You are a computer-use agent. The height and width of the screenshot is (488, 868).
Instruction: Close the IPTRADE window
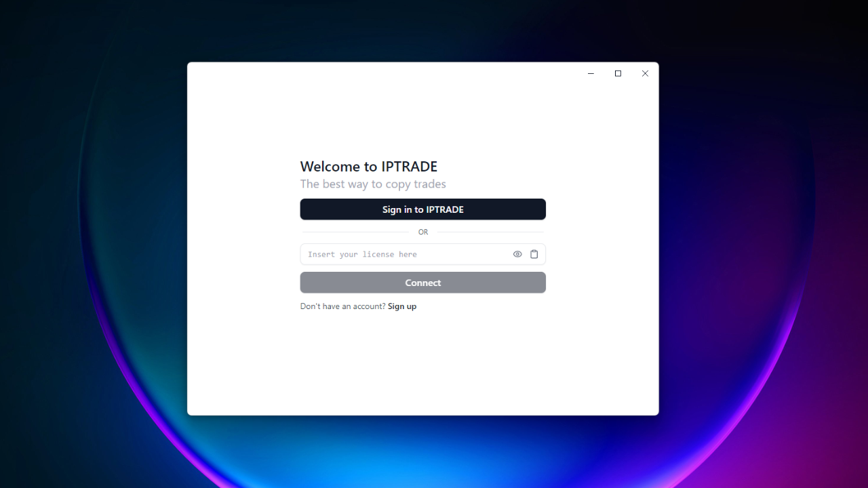click(x=645, y=73)
